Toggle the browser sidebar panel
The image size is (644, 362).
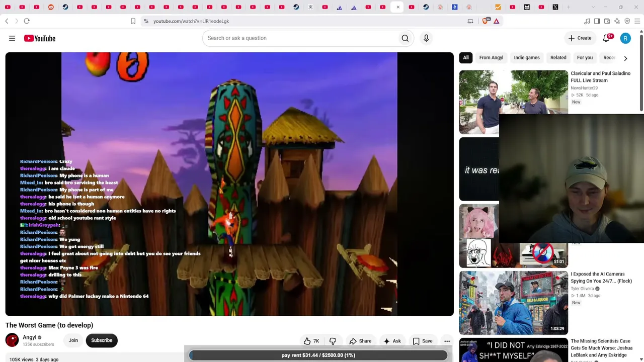(x=597, y=21)
